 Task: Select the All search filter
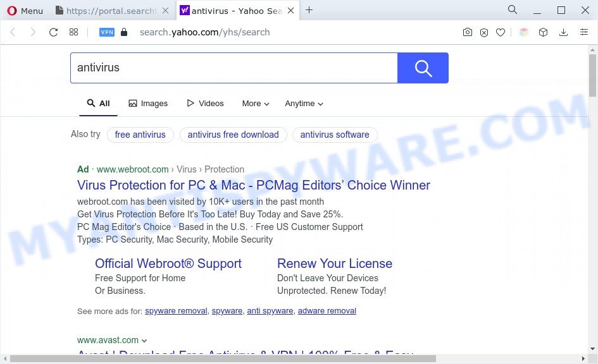point(98,103)
